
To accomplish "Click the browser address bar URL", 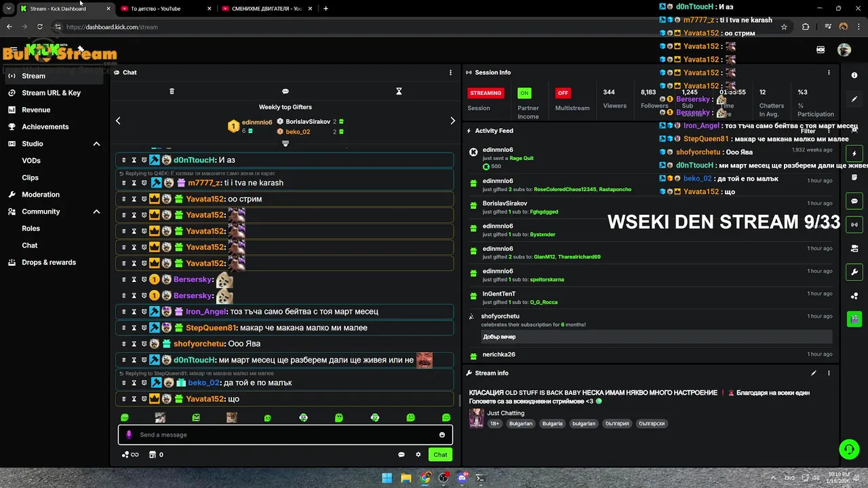I will [112, 27].
